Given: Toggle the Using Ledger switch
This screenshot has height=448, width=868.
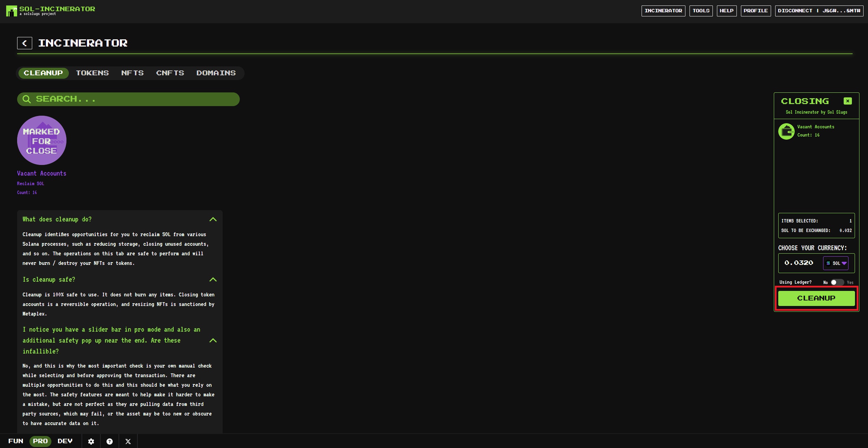Looking at the screenshot, I should click(837, 282).
